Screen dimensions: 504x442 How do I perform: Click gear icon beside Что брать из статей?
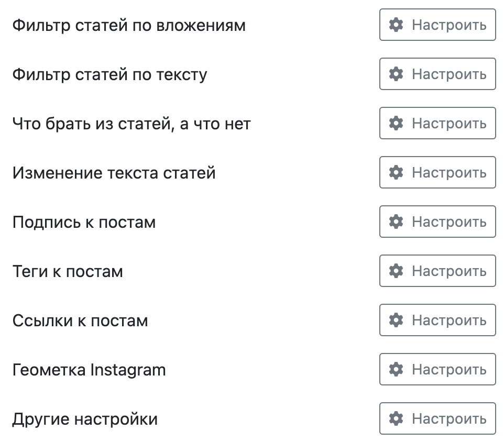pos(397,123)
